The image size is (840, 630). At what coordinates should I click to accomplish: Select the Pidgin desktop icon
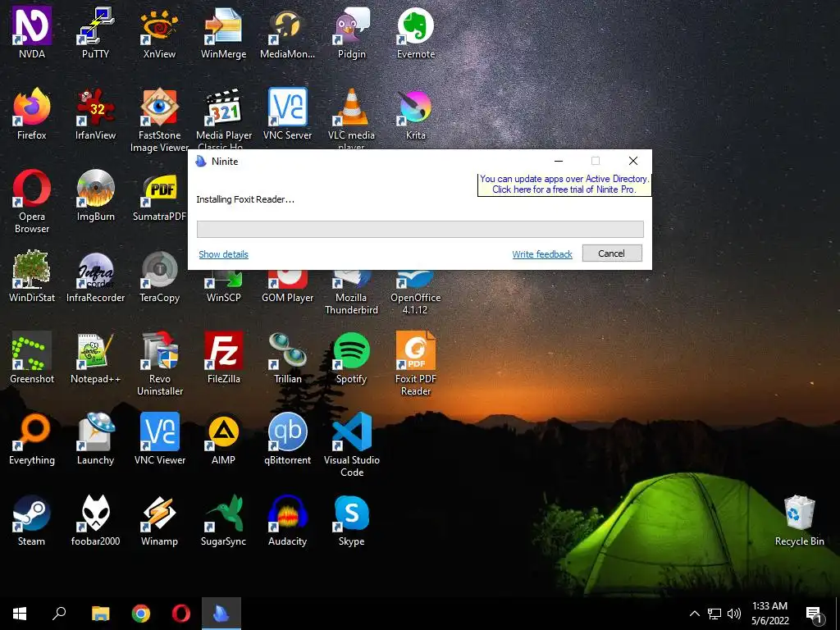pos(351,25)
